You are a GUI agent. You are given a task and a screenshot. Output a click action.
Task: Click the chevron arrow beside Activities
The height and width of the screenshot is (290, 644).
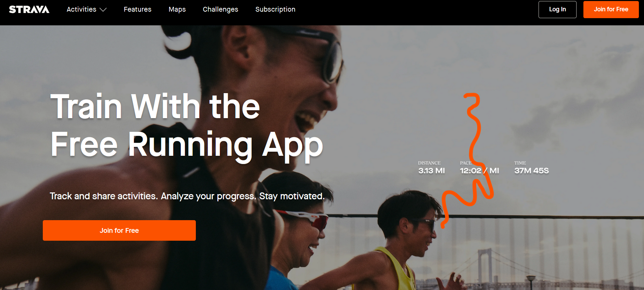tap(103, 10)
